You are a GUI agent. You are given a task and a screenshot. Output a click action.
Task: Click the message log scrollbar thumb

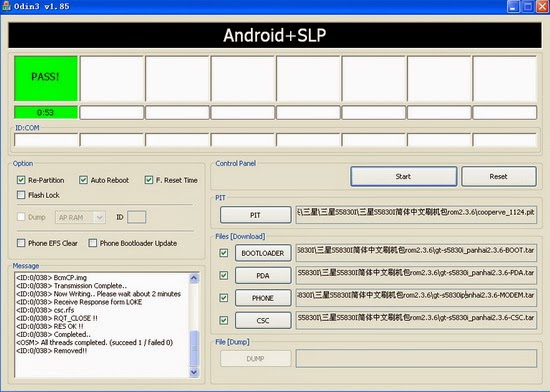pyautogui.click(x=194, y=348)
